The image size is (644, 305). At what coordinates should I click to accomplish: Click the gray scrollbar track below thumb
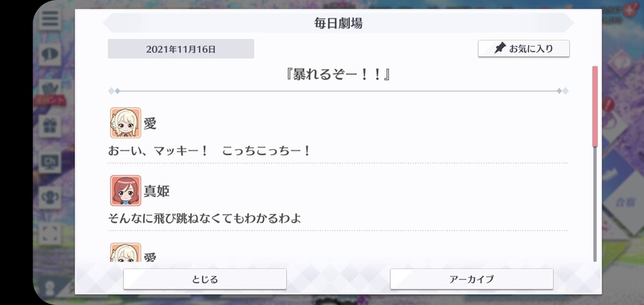pos(595,203)
